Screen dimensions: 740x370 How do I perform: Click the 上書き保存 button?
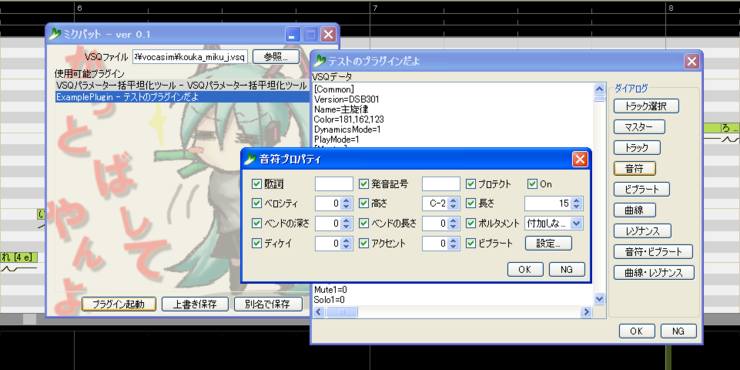click(195, 304)
